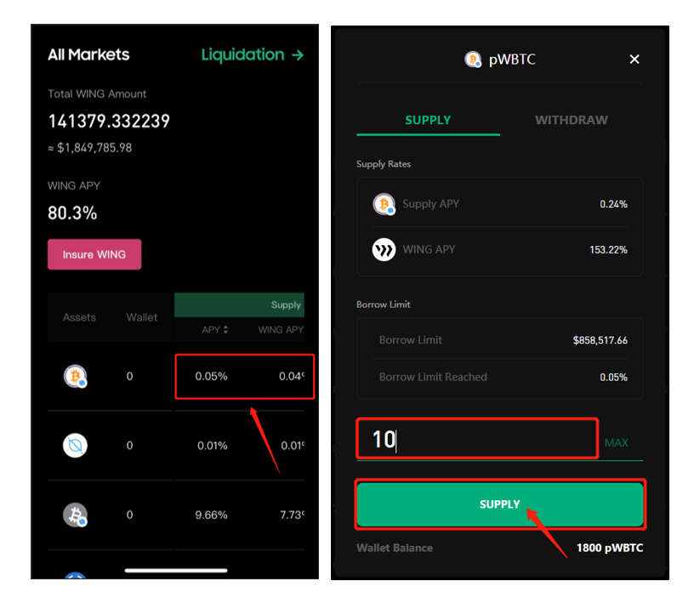Click the Bitcoin icon beside Supply APY
700x604 pixels.
[384, 204]
